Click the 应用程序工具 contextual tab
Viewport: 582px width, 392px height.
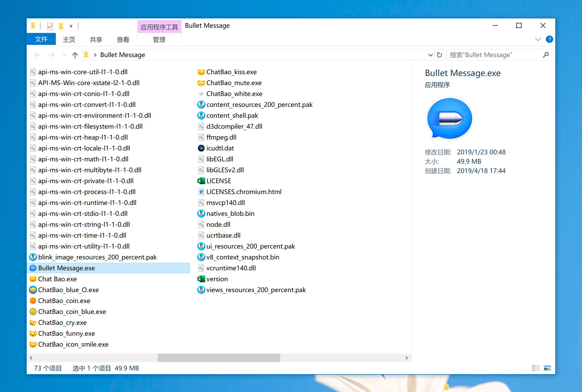(x=159, y=27)
